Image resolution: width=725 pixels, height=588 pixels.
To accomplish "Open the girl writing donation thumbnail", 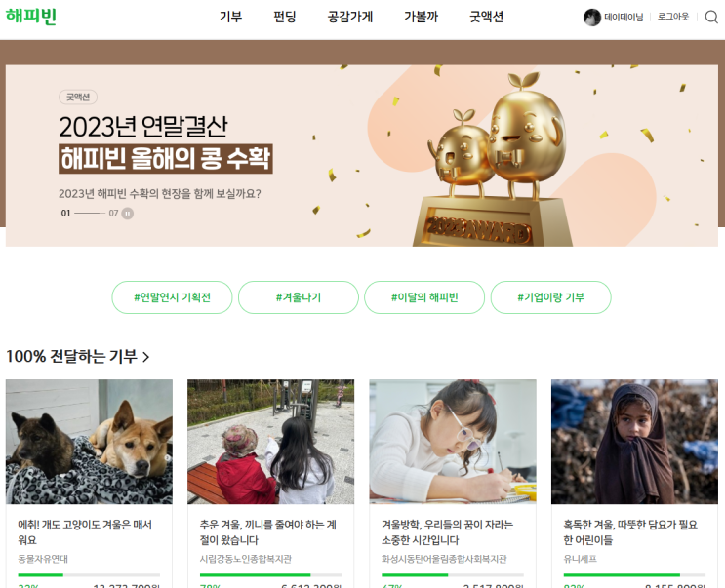I will [x=453, y=442].
